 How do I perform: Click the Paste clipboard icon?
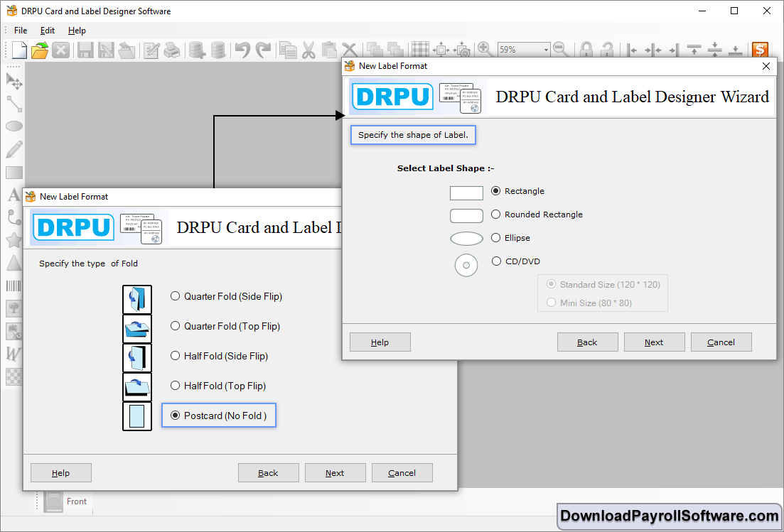[329, 50]
